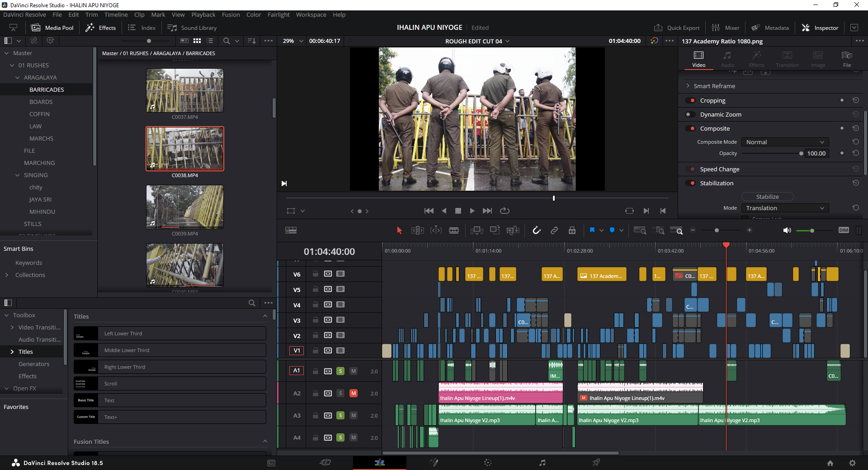Click the Loop playback icon
Viewport: 868px width, 470px height.
[x=505, y=211]
